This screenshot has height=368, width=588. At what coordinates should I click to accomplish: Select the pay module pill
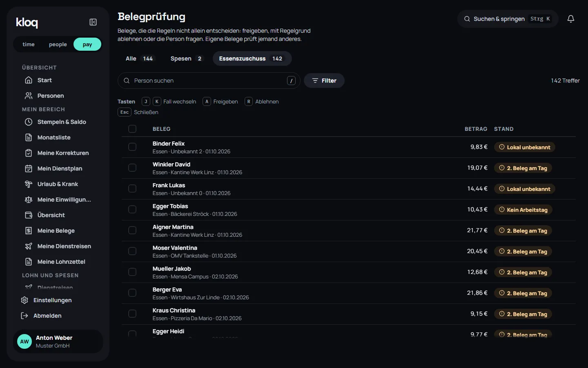point(87,44)
